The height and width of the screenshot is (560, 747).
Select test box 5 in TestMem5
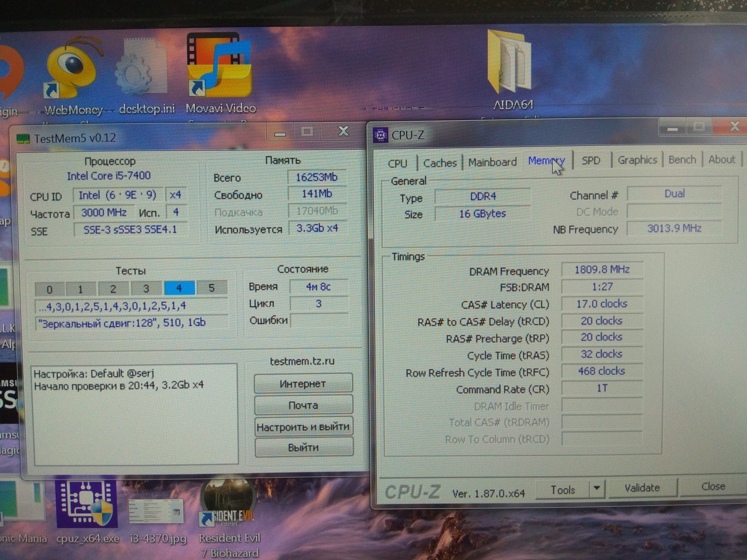coord(211,288)
